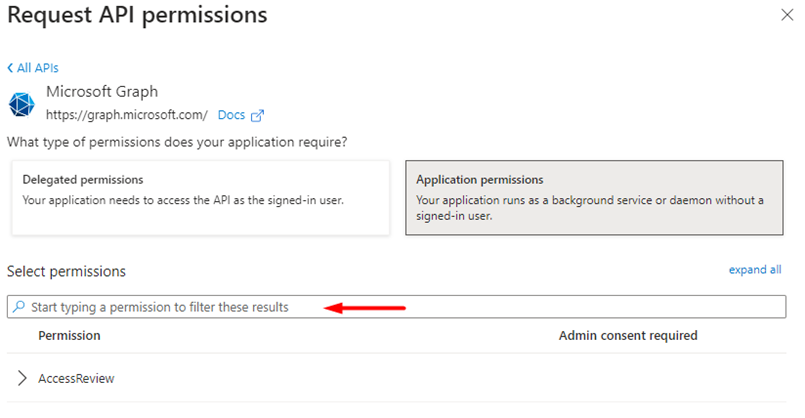Click the back chevron beside All APIs

point(10,68)
